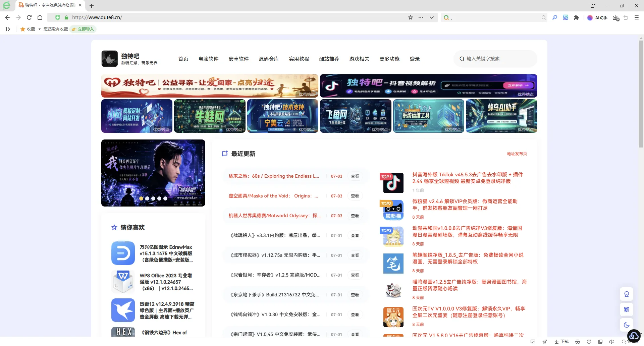This screenshot has width=644, height=346.
Task: Open the WPS Office 2023 icon
Action: (123, 282)
